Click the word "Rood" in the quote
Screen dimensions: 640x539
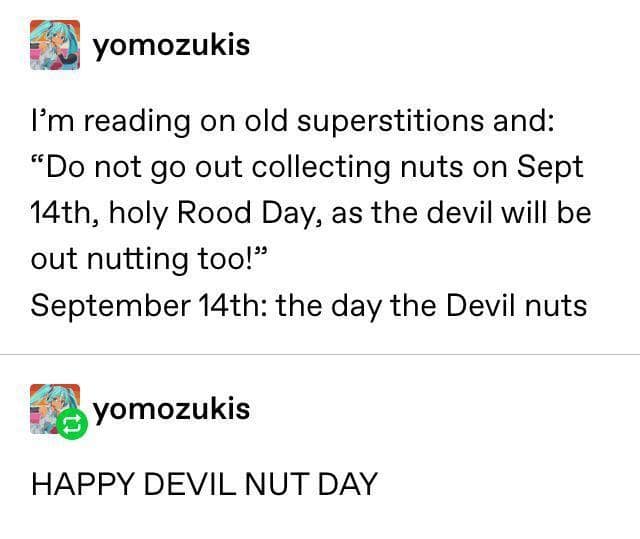[x=219, y=213]
